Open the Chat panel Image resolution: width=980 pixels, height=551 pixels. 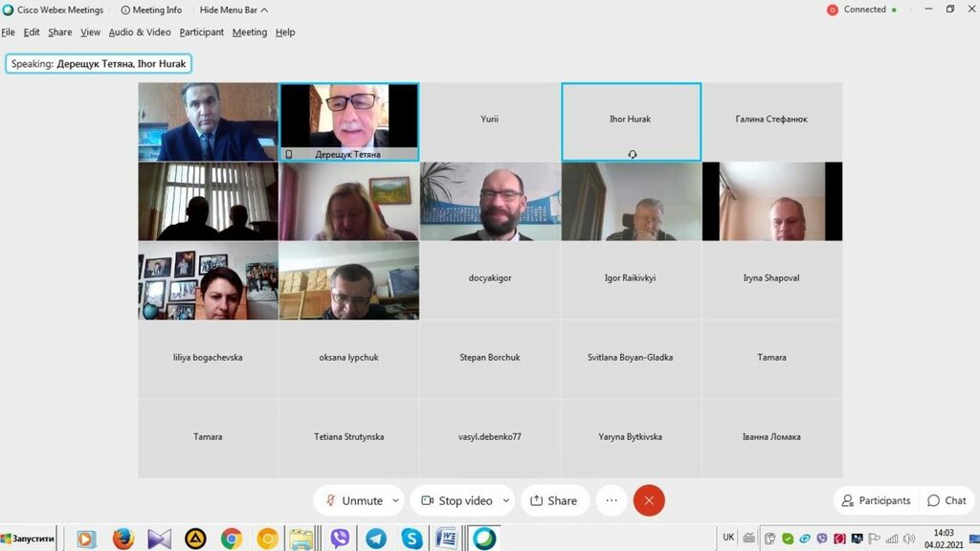[x=947, y=500]
